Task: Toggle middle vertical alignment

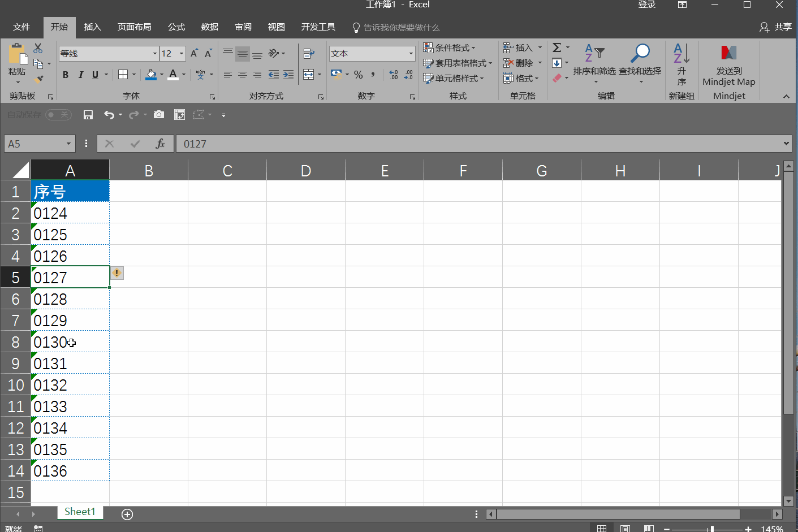Action: tap(243, 54)
